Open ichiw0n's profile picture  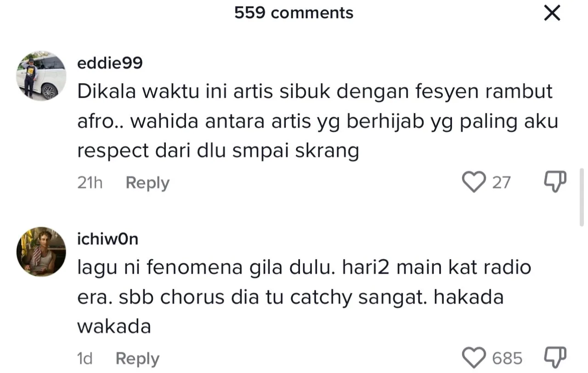[x=41, y=252]
